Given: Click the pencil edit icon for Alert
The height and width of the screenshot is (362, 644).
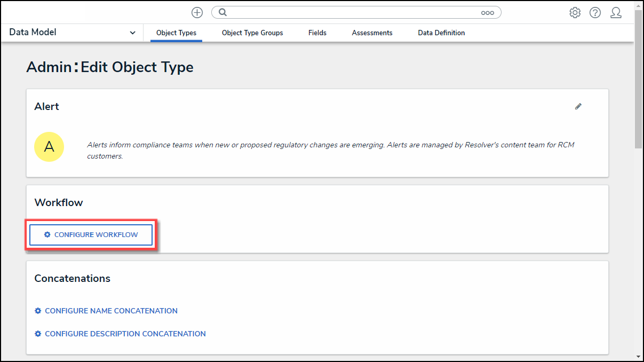Looking at the screenshot, I should [578, 106].
